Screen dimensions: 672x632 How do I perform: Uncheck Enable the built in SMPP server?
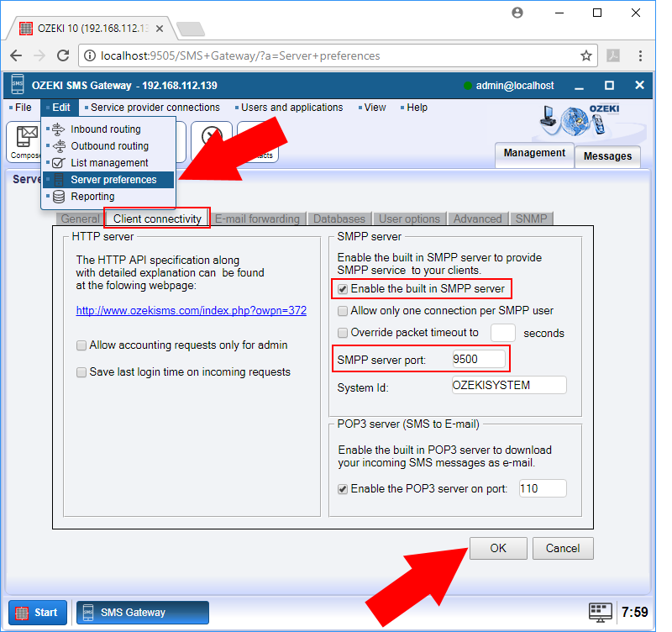343,289
